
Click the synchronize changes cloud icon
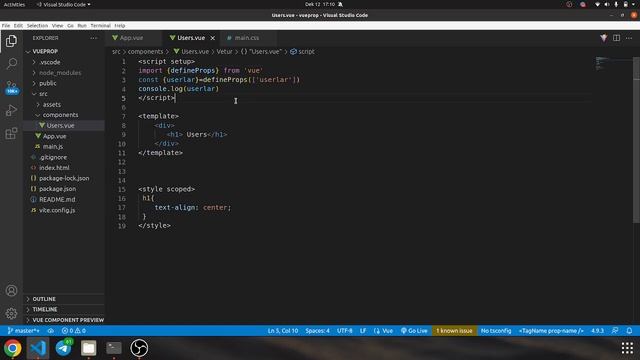point(51,331)
